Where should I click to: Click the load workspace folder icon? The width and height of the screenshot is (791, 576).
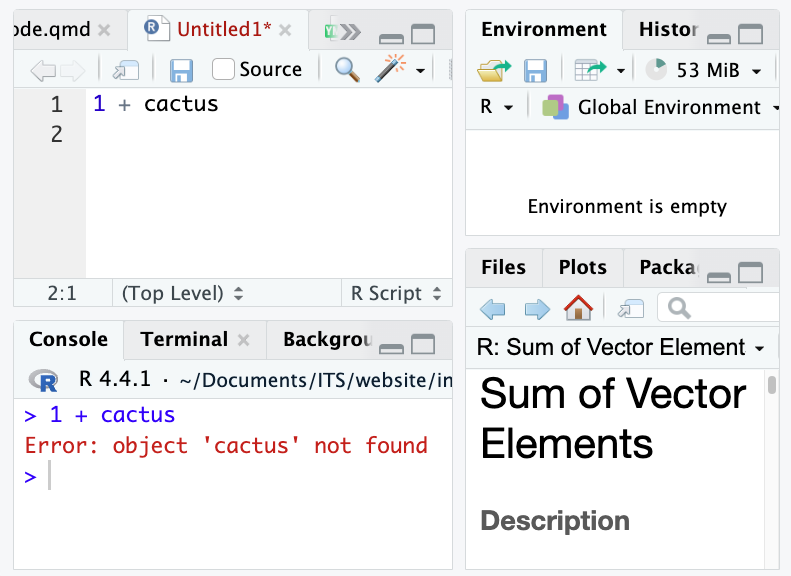pyautogui.click(x=494, y=70)
